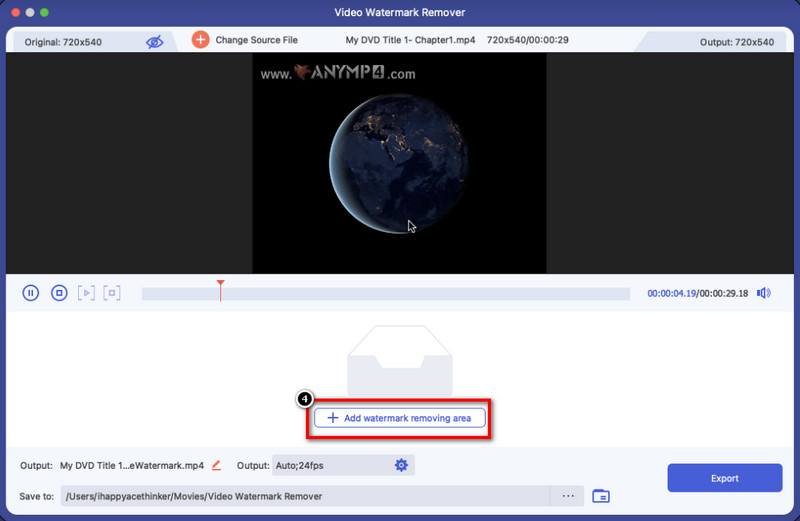Export the video
Screen dimensions: 800x521
coord(724,478)
